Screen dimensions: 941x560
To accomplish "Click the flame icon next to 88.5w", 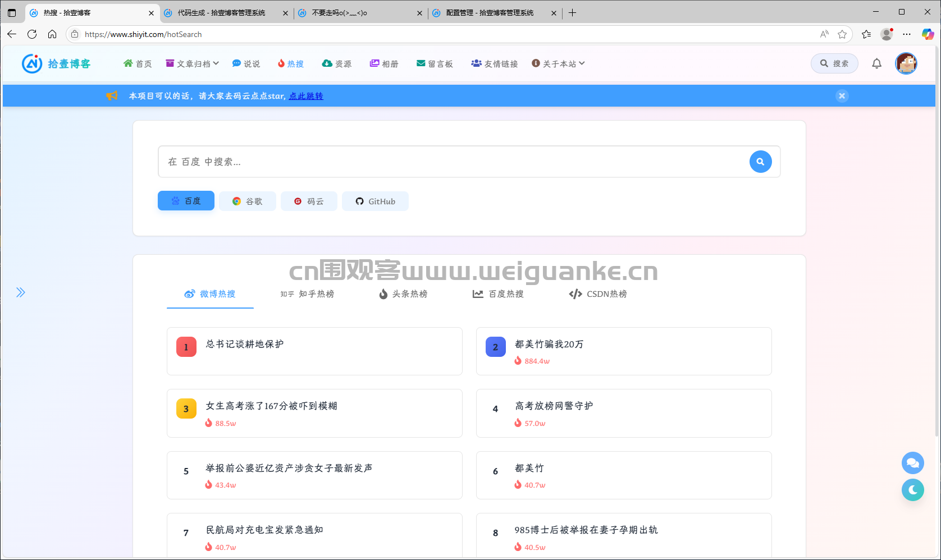I will [x=209, y=423].
